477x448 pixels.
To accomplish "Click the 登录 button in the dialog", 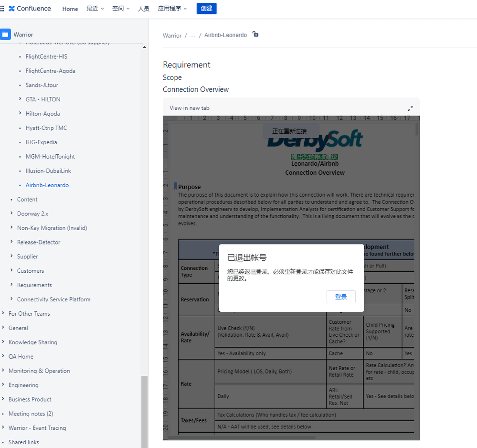I will (x=341, y=297).
